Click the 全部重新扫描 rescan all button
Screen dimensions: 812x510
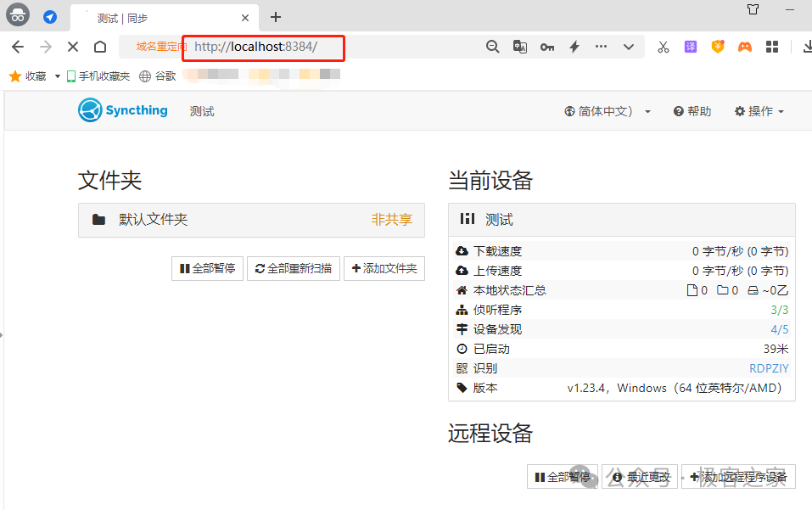click(x=294, y=269)
